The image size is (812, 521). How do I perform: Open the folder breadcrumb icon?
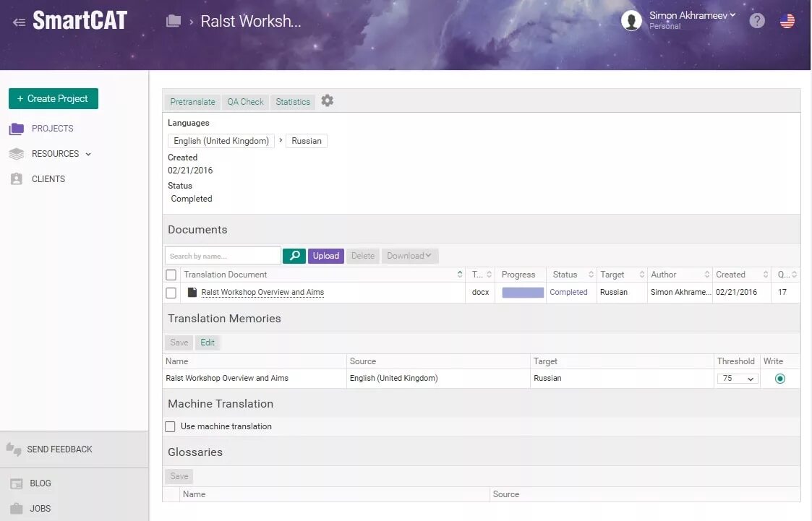(174, 21)
